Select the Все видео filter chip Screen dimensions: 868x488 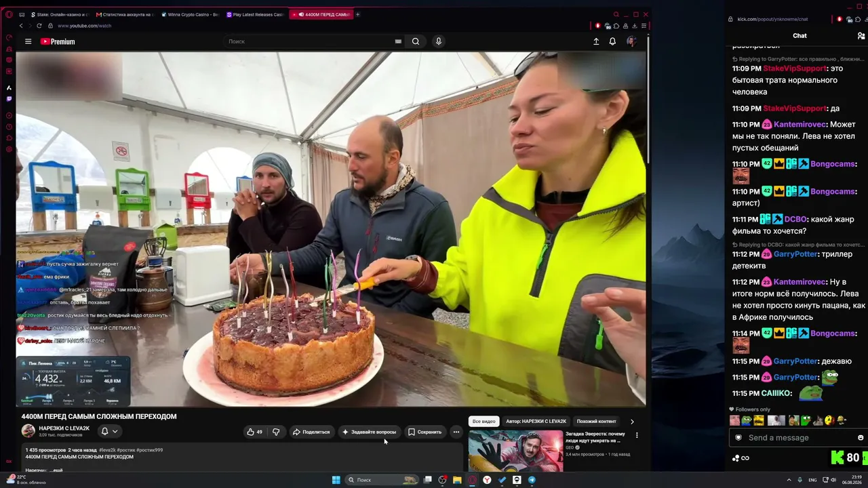pyautogui.click(x=484, y=422)
